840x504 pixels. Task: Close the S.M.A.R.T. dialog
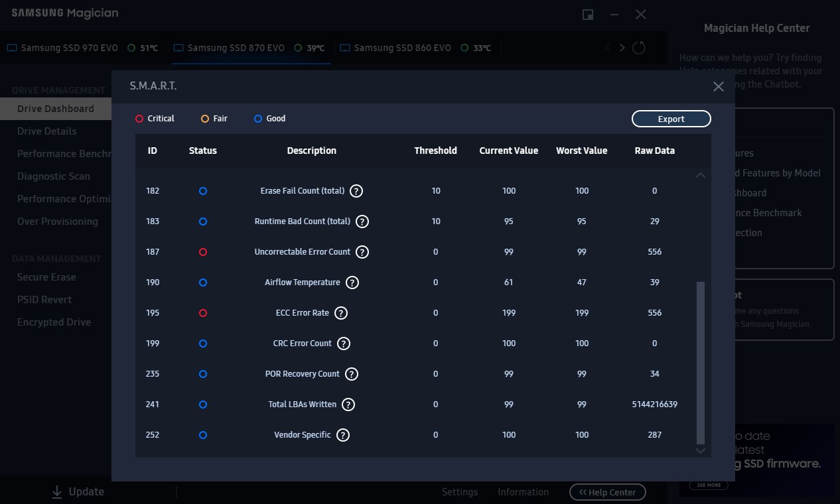[x=718, y=87]
